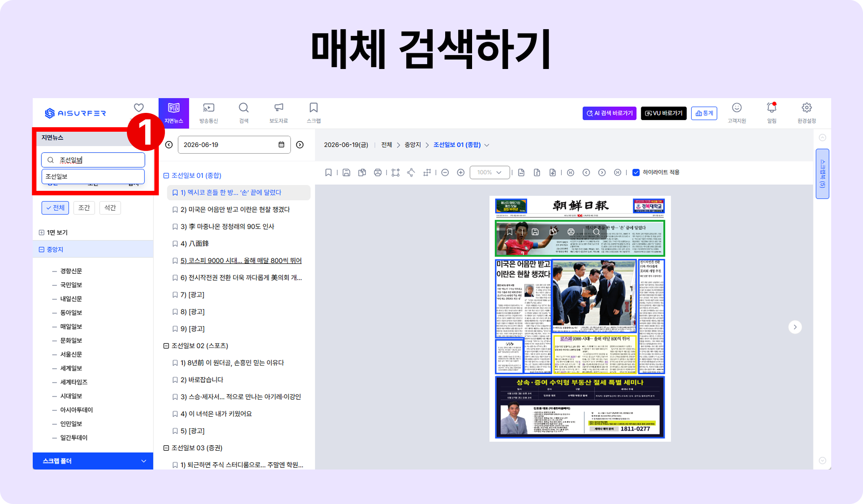This screenshot has height=504, width=863.
Task: Uncheck 하이라이트 적용 checkbox
Action: [x=636, y=172]
